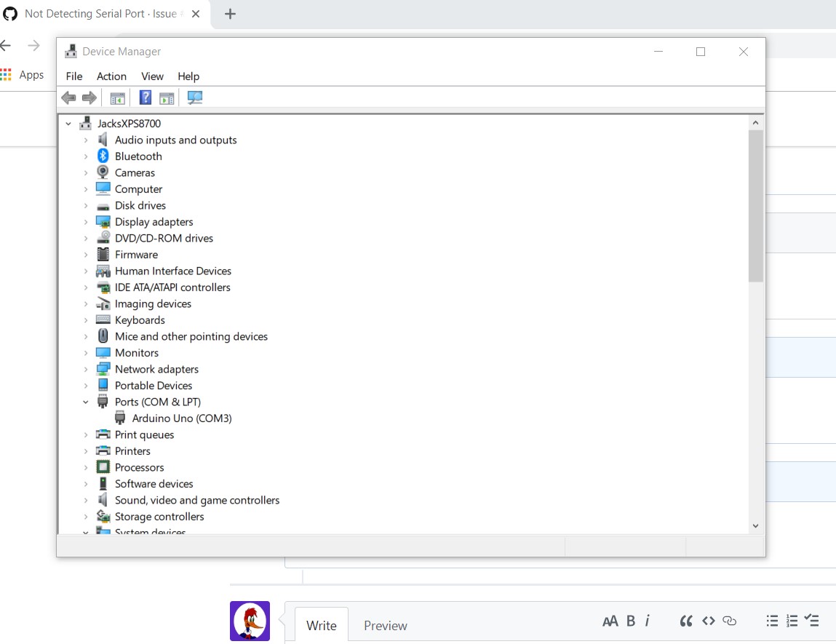
Task: Open the File menu
Action: tap(74, 76)
